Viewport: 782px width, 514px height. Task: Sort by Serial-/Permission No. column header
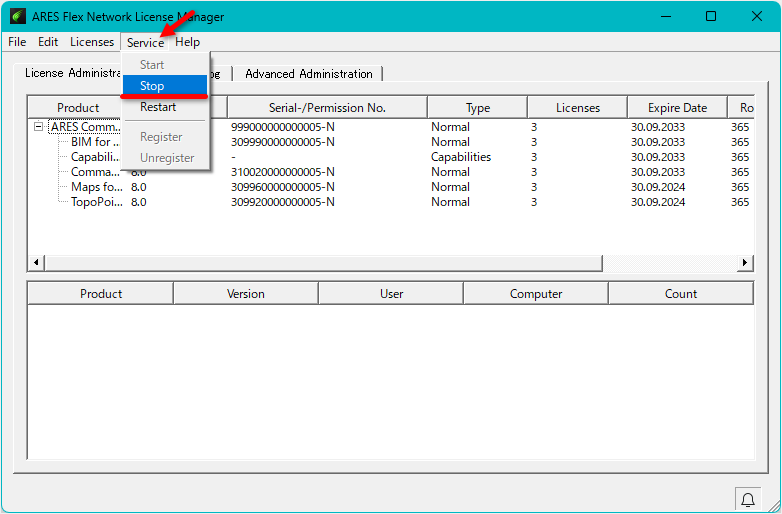click(327, 108)
